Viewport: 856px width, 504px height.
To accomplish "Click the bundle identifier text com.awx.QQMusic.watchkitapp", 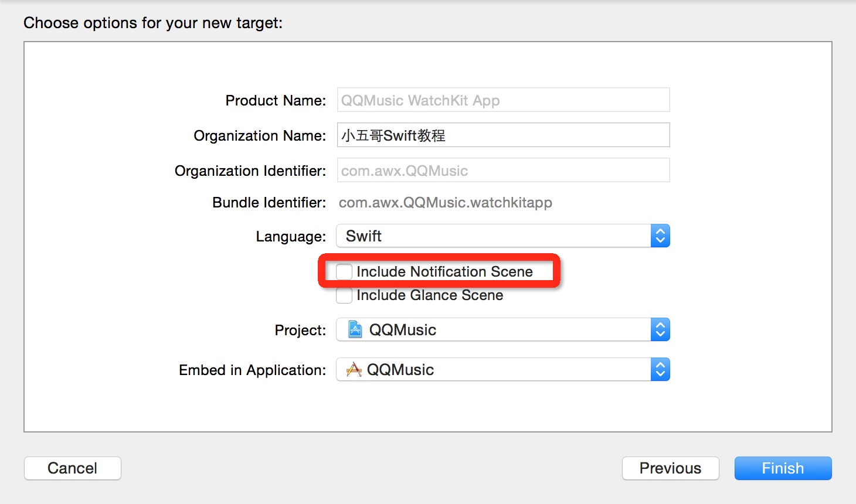I will (x=446, y=203).
